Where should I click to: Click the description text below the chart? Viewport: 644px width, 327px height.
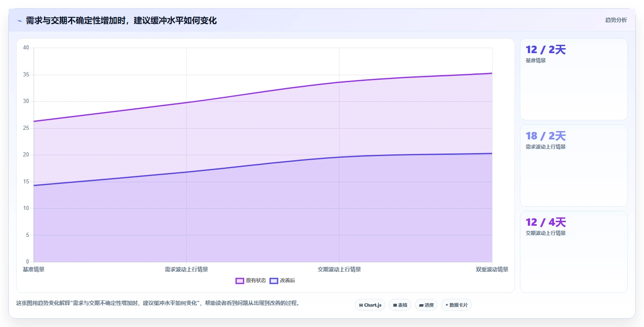[158, 303]
